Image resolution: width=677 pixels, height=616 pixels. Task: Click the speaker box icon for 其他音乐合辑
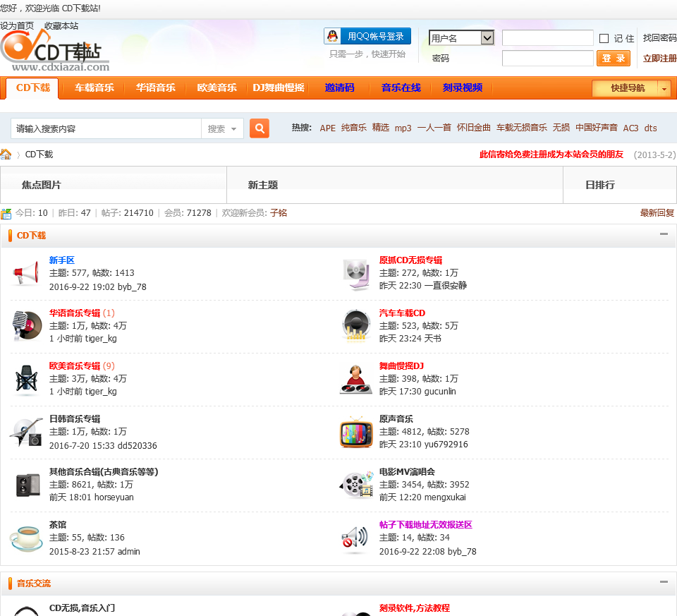[28, 485]
